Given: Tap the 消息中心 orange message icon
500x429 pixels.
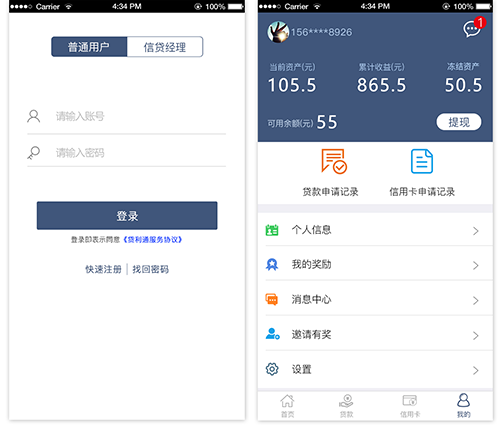Looking at the screenshot, I should [272, 299].
